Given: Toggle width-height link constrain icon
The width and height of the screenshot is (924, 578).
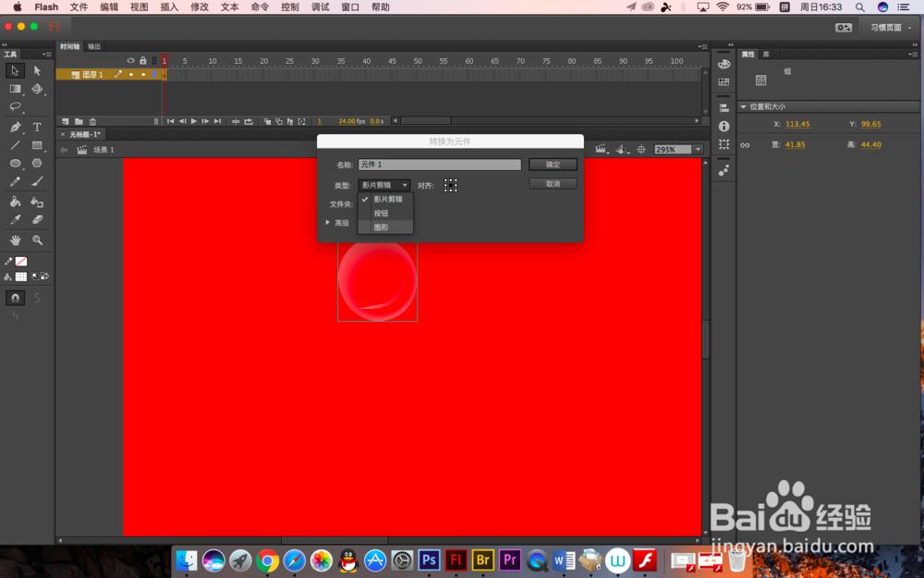Looking at the screenshot, I should pos(745,145).
